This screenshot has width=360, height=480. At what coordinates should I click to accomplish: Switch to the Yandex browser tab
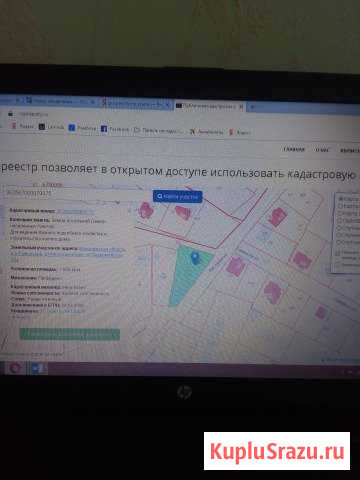pyautogui.click(x=135, y=104)
